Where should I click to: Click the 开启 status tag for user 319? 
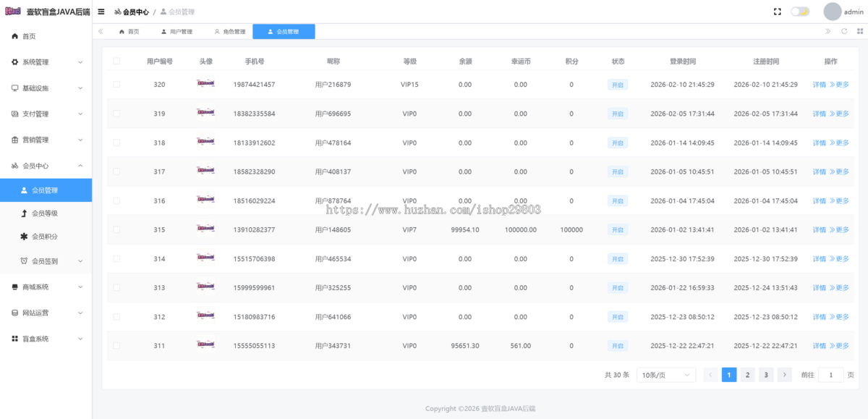pos(617,114)
